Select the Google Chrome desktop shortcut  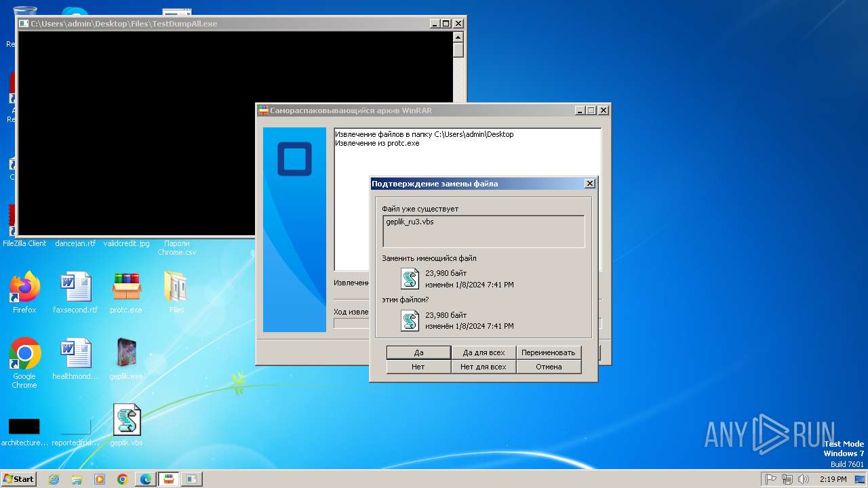[x=24, y=363]
